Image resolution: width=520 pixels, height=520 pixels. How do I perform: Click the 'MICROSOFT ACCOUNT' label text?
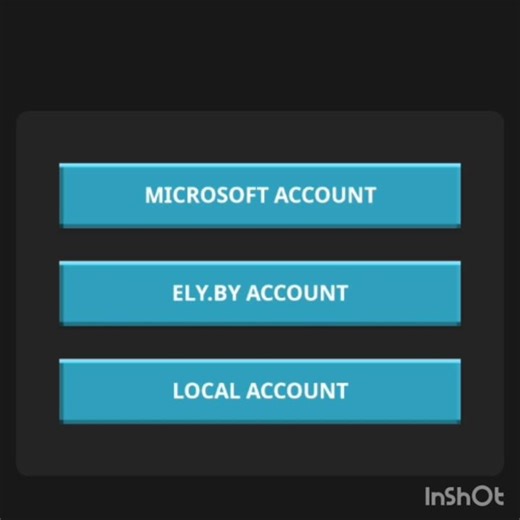[x=260, y=195]
